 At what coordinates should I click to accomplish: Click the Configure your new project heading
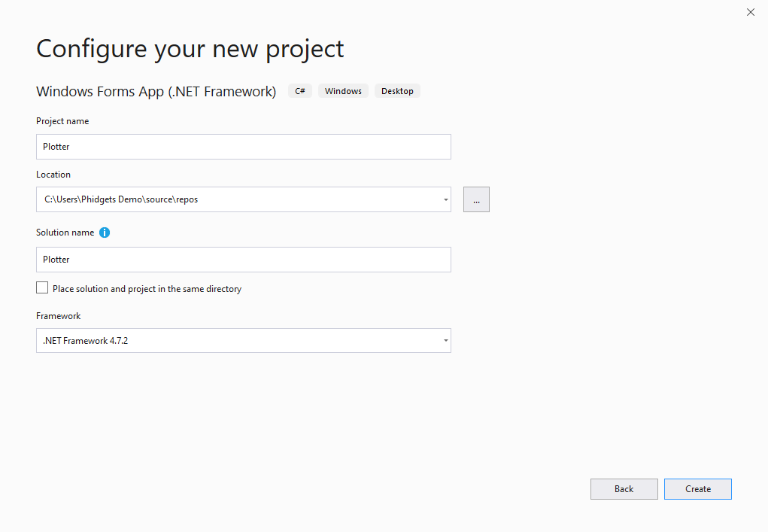click(x=190, y=49)
